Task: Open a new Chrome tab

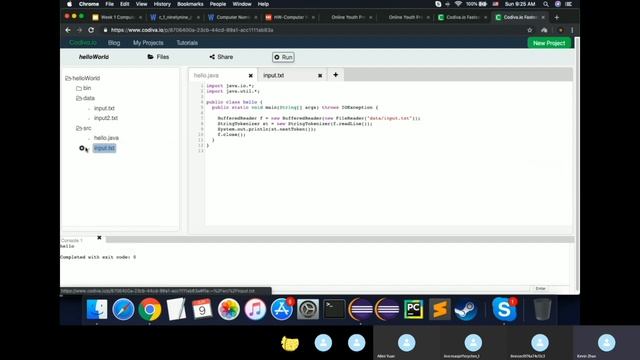Action: coord(557,17)
